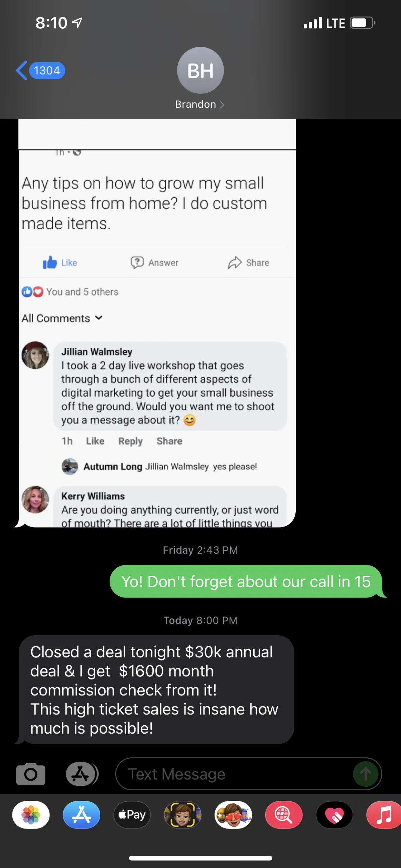Open the BH contact avatar
Screen dimensions: 401x868
[x=200, y=70]
